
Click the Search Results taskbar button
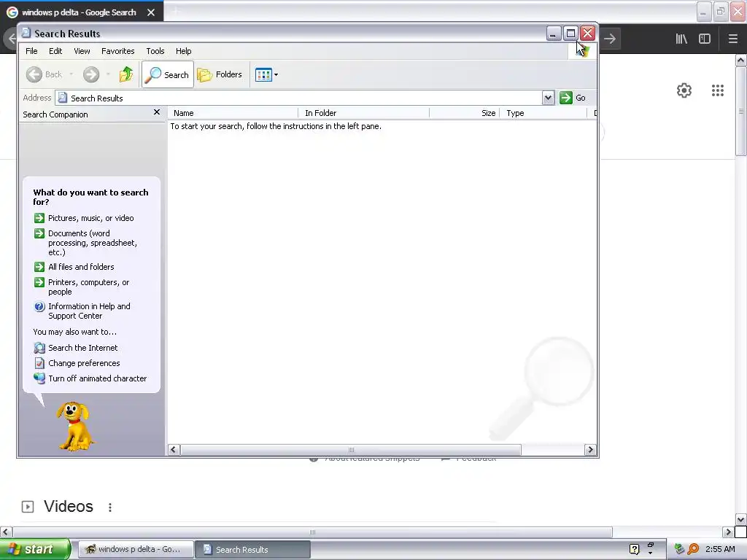point(253,549)
